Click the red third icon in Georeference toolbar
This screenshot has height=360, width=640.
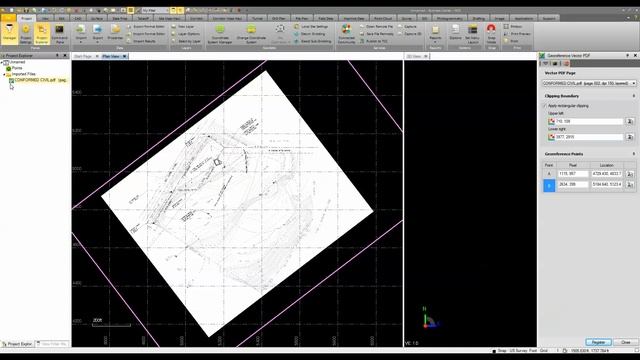[566, 63]
